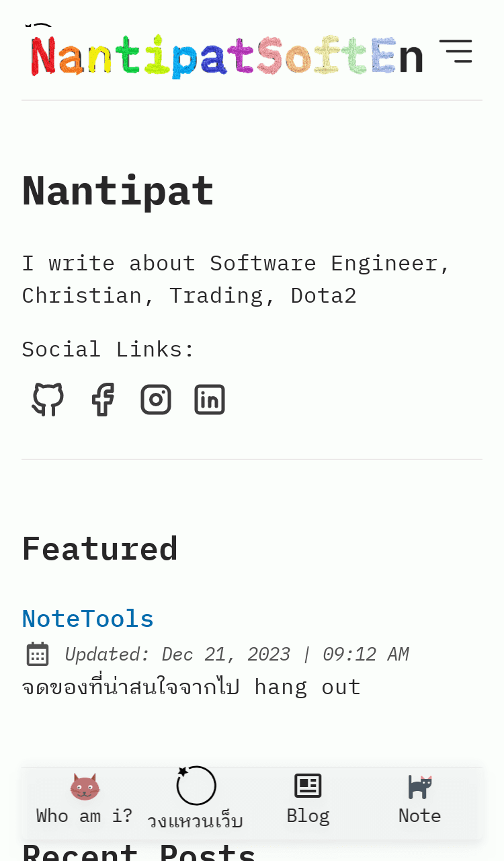Visit the Facebook profile icon
This screenshot has width=504, height=861.
click(103, 400)
